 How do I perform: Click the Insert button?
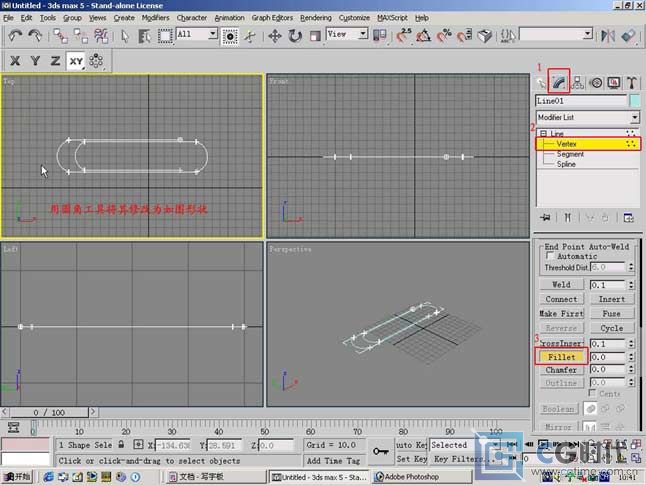click(x=611, y=299)
